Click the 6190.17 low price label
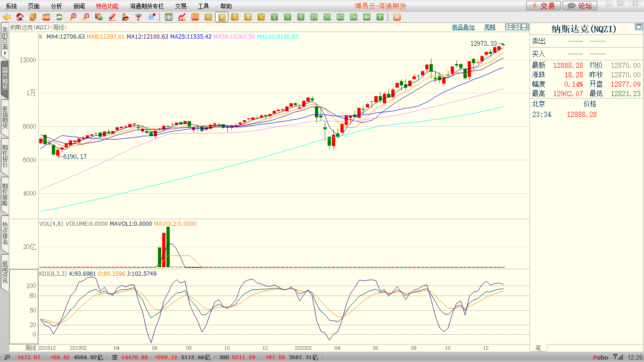644x362 pixels. click(x=74, y=156)
